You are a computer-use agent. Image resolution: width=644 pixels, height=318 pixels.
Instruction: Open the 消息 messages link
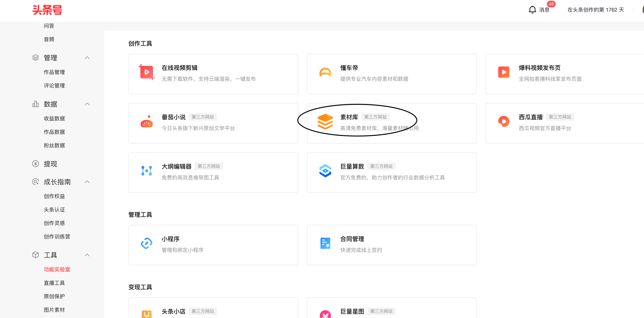544,10
